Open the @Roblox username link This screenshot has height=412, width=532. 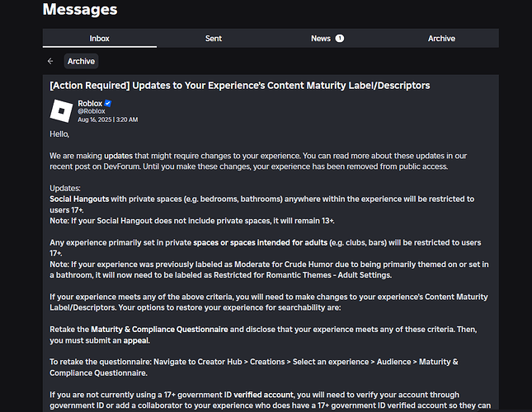92,111
